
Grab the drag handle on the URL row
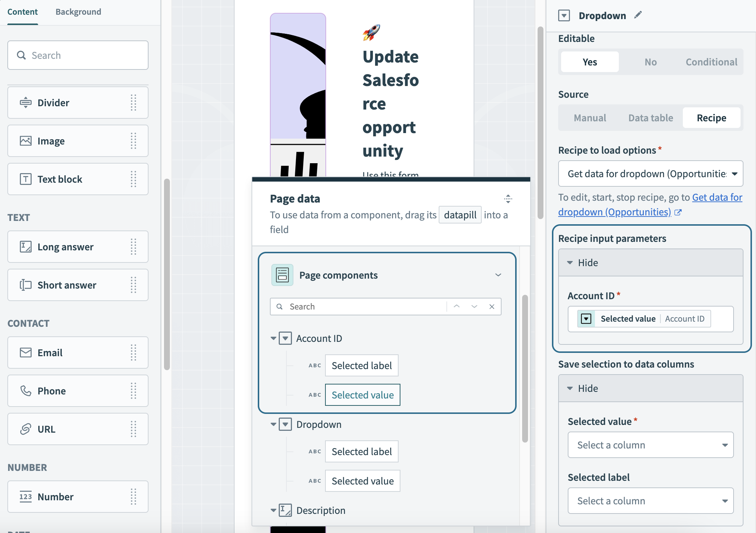(133, 429)
